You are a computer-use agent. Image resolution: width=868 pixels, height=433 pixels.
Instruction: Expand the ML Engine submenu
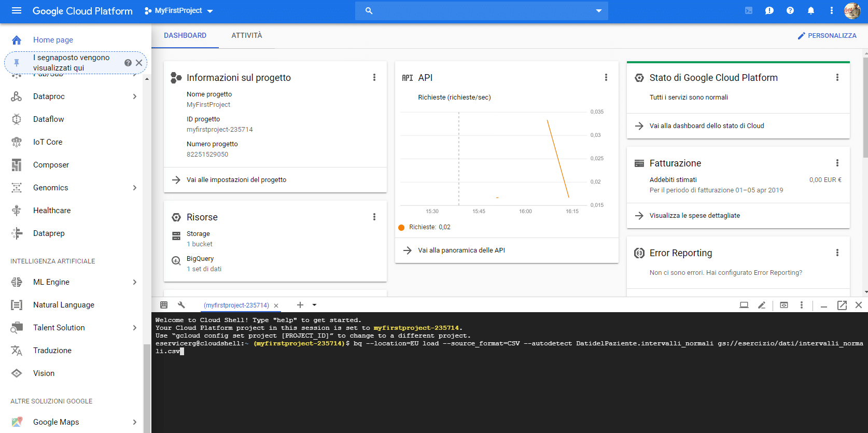coord(134,282)
